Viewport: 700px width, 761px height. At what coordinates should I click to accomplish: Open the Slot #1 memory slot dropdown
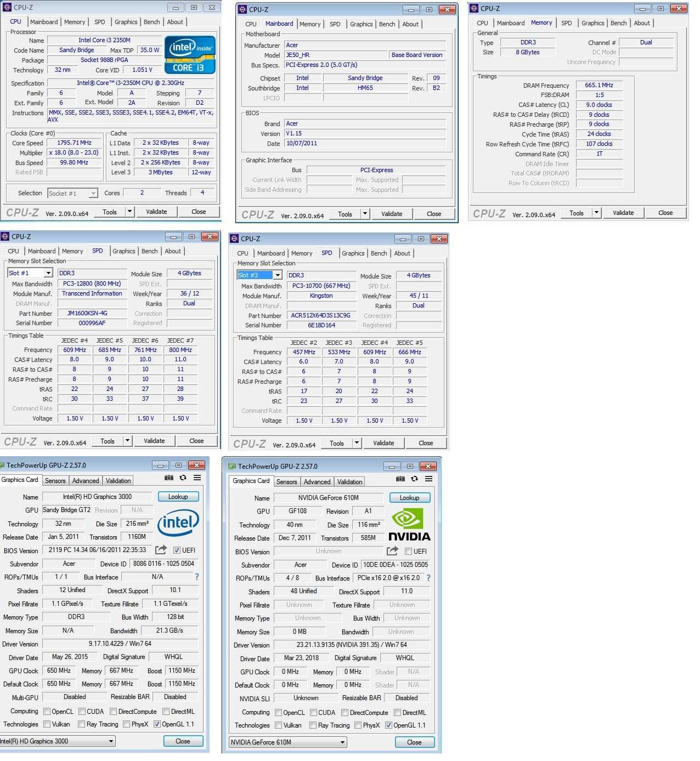point(48,273)
